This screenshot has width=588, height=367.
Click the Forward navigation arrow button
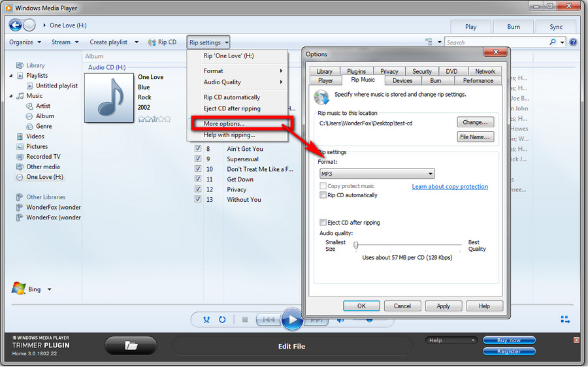point(29,25)
